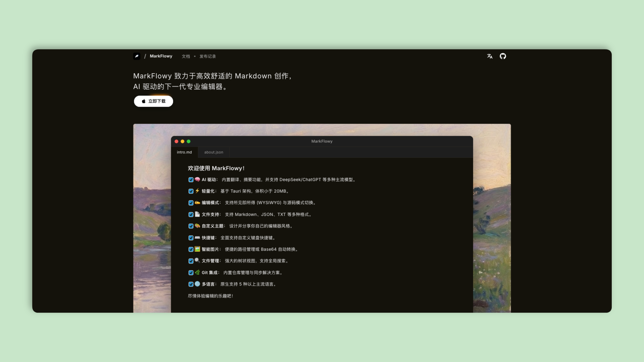Screen dimensions: 644x362
Task: Uncheck the 快捷键 checkbox
Action: [191, 238]
